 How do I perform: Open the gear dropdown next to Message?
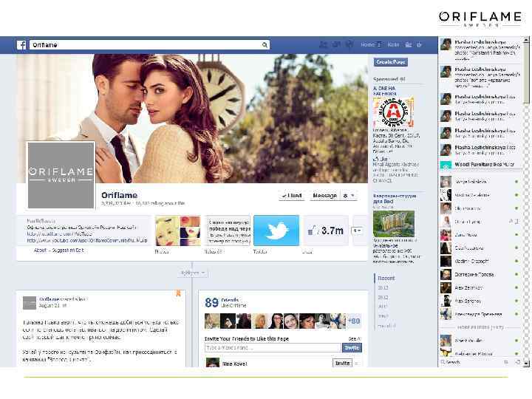(x=349, y=196)
